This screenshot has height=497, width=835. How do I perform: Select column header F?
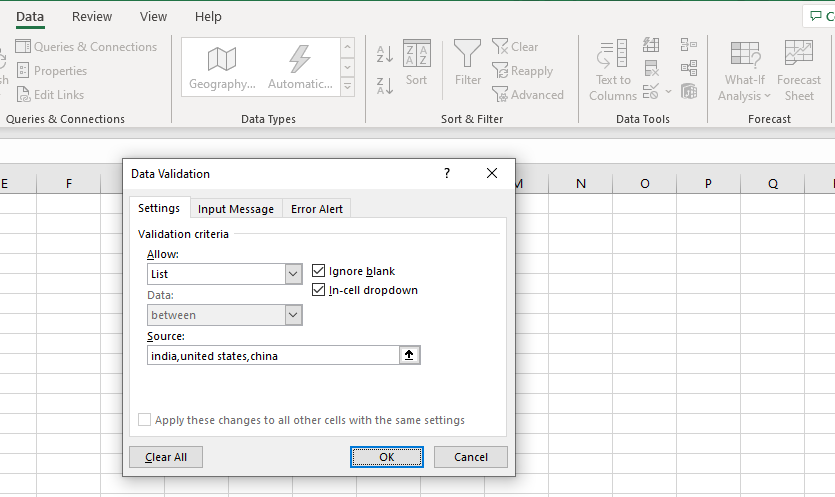click(x=69, y=184)
